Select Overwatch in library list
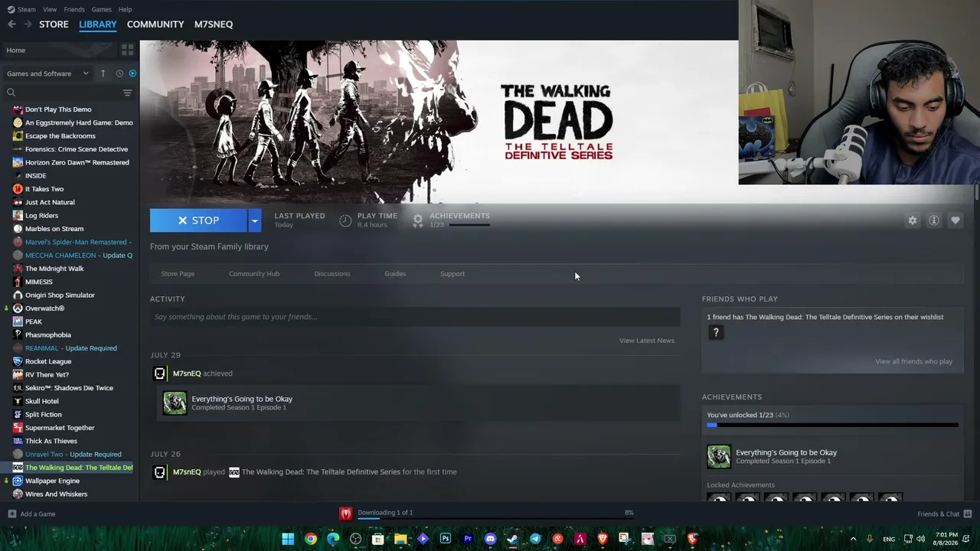980x551 pixels. pyautogui.click(x=44, y=308)
